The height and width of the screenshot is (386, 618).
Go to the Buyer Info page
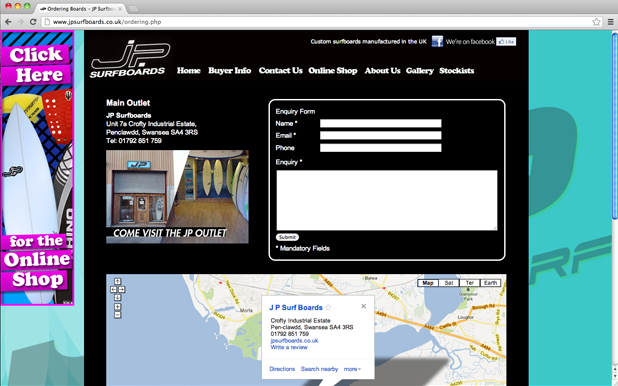(229, 71)
